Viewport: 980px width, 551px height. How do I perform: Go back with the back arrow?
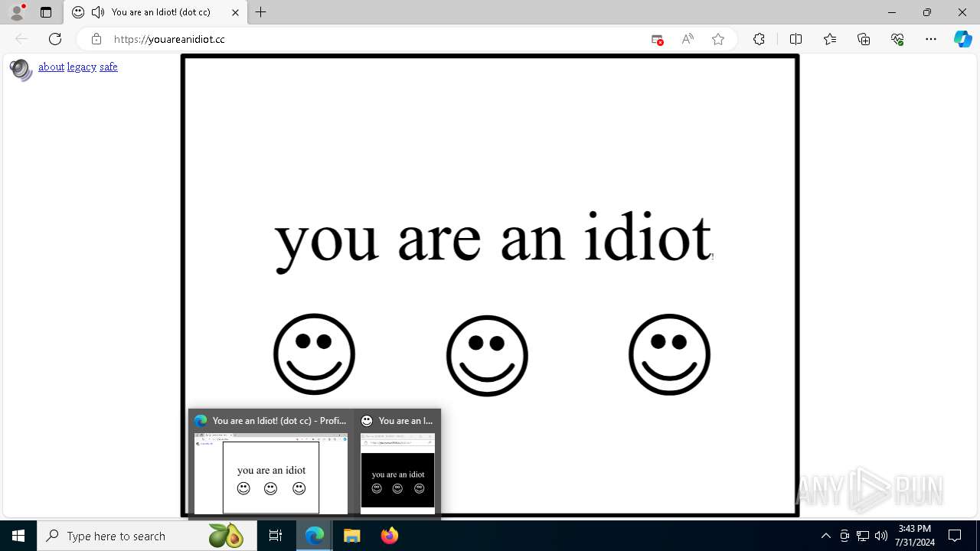(x=21, y=39)
